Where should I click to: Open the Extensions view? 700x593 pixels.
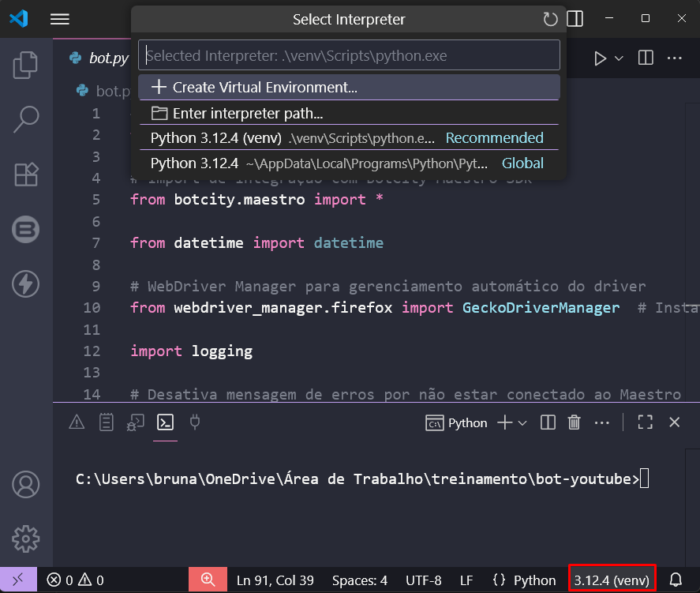click(x=25, y=174)
